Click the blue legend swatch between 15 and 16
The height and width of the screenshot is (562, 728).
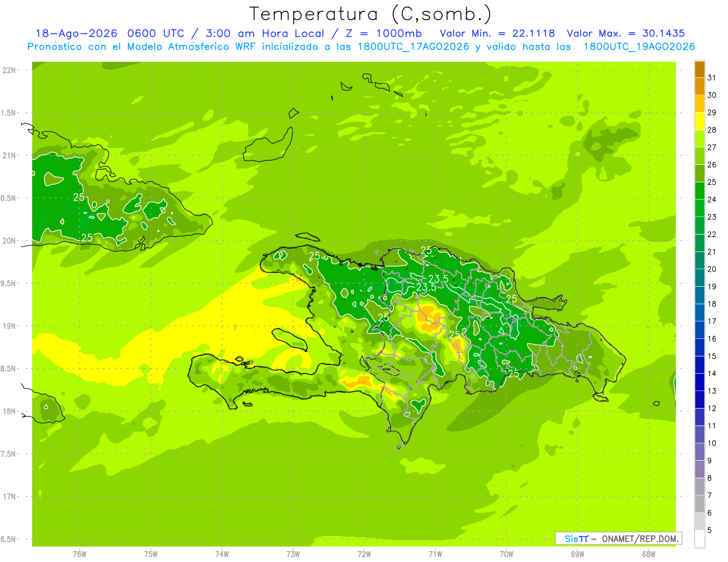coord(699,347)
